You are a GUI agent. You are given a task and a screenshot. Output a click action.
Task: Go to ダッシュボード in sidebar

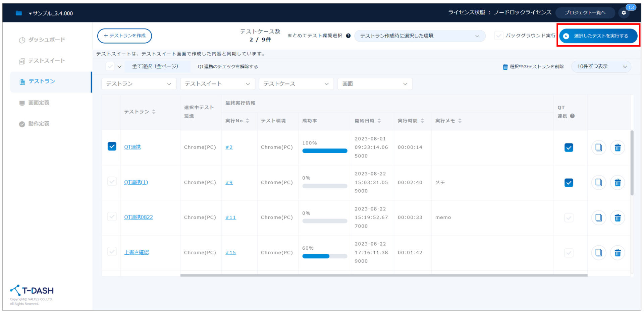(x=46, y=40)
